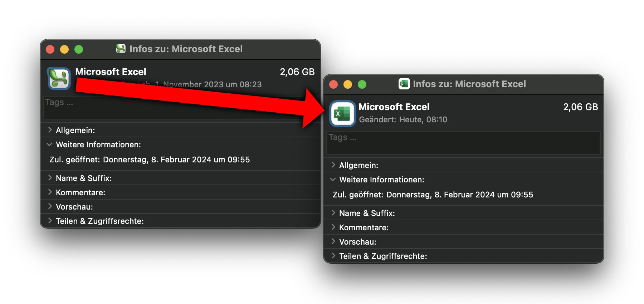644x304 pixels.
Task: Zoom the info window showing 'Geändert: Heute, 08:10'
Action: 362,84
